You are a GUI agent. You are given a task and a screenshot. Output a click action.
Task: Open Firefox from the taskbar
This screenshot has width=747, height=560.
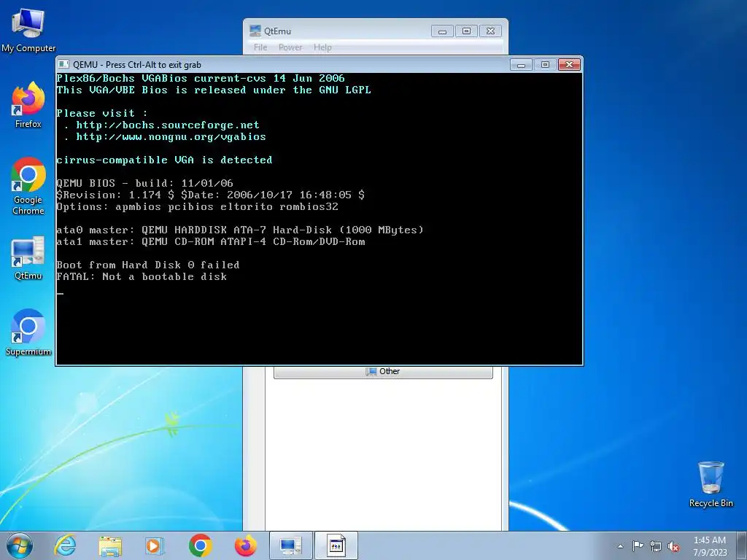[x=245, y=545]
